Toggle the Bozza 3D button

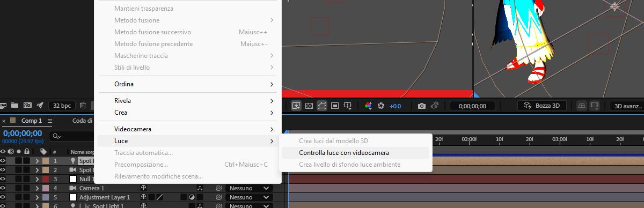542,106
